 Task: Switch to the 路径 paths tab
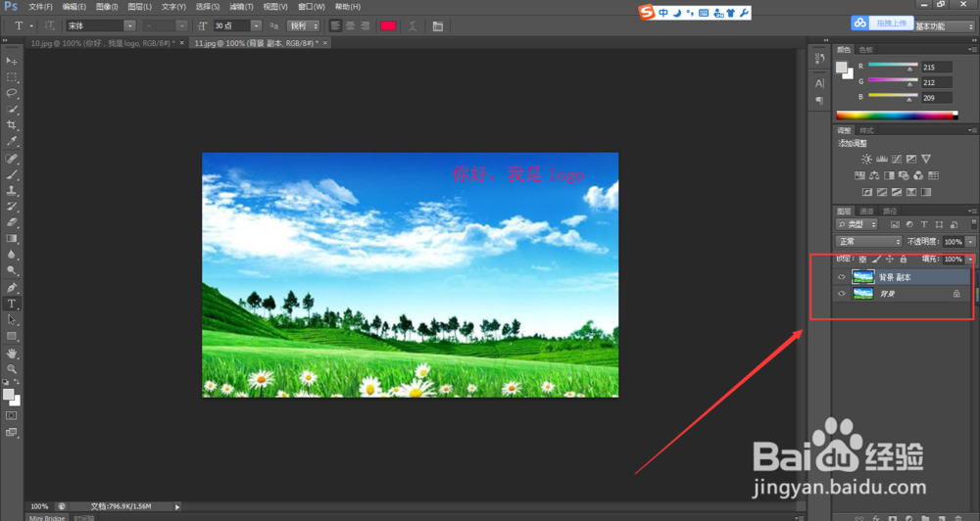coord(890,212)
